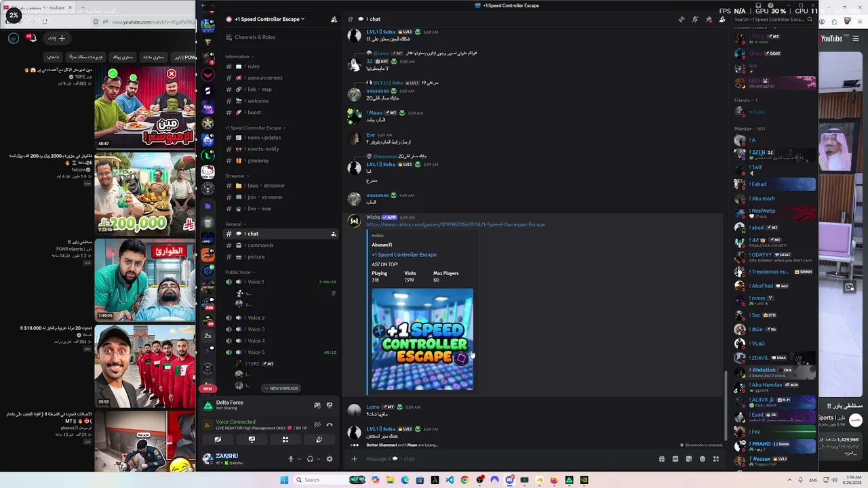868x488 pixels.
Task: Click the NEW UNREADS button
Action: 281,388
